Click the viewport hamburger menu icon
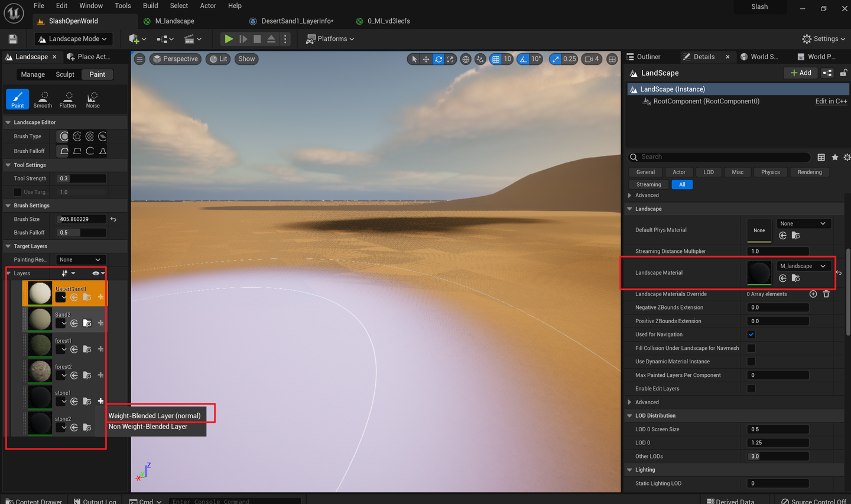Image resolution: width=851 pixels, height=504 pixels. (x=140, y=59)
